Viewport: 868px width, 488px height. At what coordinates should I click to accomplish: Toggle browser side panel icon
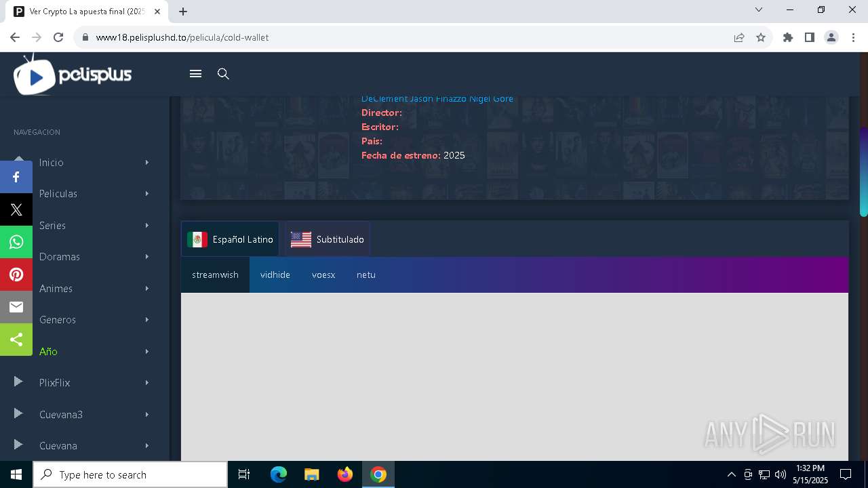(x=810, y=37)
